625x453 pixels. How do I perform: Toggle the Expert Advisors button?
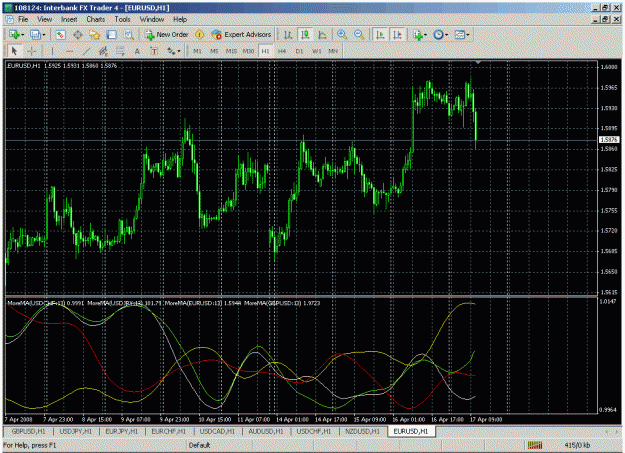coord(242,35)
